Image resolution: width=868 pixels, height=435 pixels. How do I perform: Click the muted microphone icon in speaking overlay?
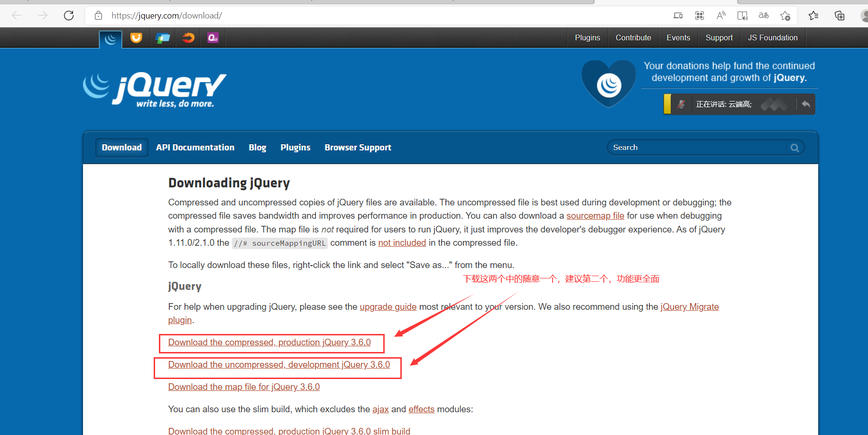tap(681, 104)
